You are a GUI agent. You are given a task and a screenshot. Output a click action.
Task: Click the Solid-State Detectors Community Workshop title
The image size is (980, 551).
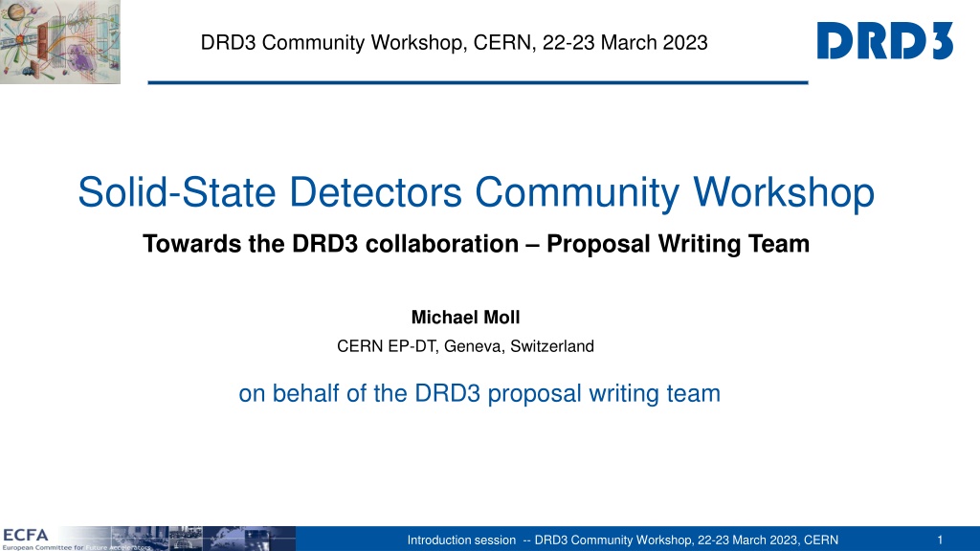pos(477,191)
